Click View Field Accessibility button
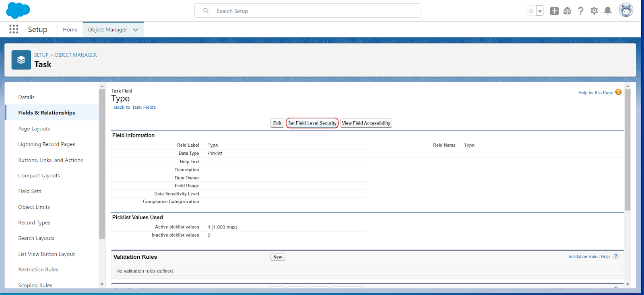644x295 pixels. [x=366, y=123]
